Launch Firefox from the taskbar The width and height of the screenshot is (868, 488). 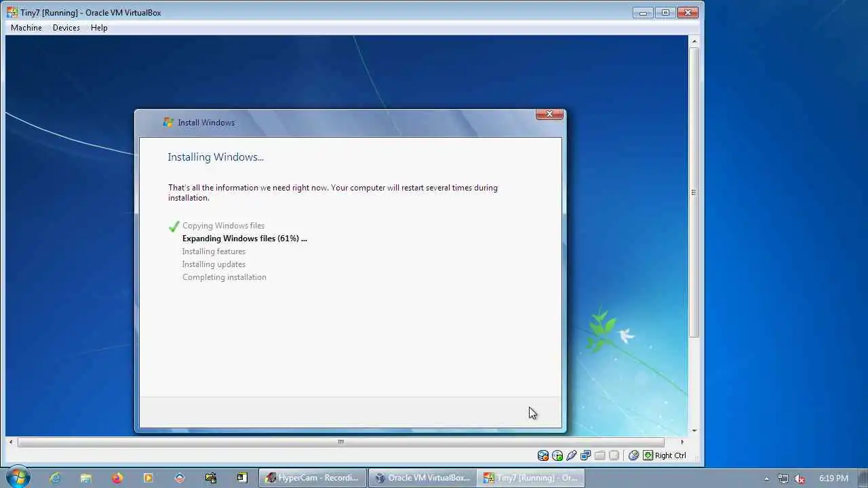[x=117, y=478]
